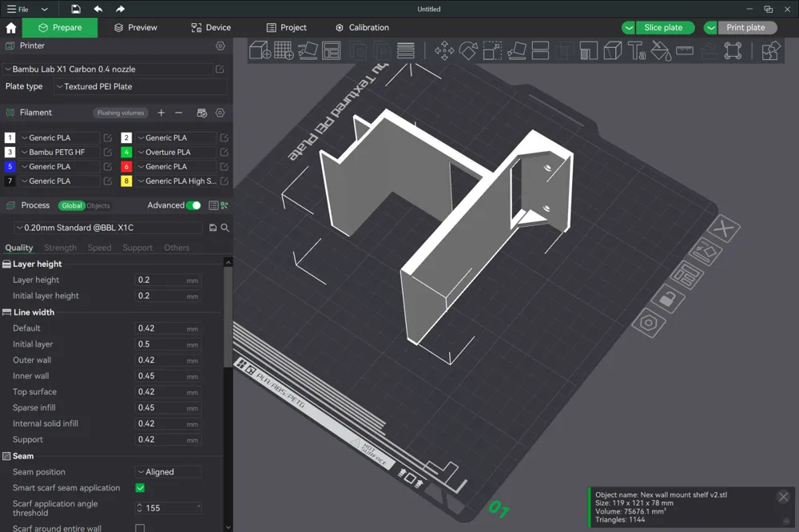This screenshot has height=532, width=799.
Task: Click the Slice plate button
Action: pos(663,27)
